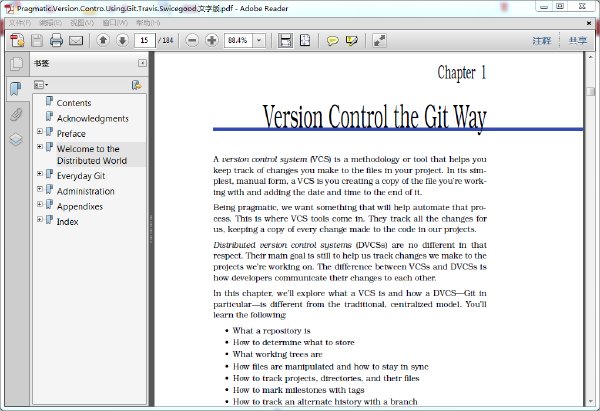Image resolution: width=600 pixels, height=411 pixels.
Task: Click the scrollbar down arrow
Action: pos(590,401)
